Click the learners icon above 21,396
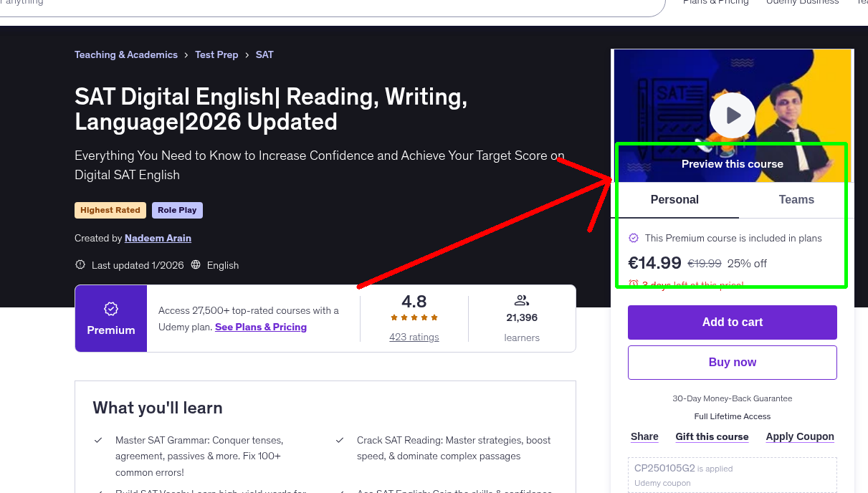The image size is (868, 493). click(521, 300)
